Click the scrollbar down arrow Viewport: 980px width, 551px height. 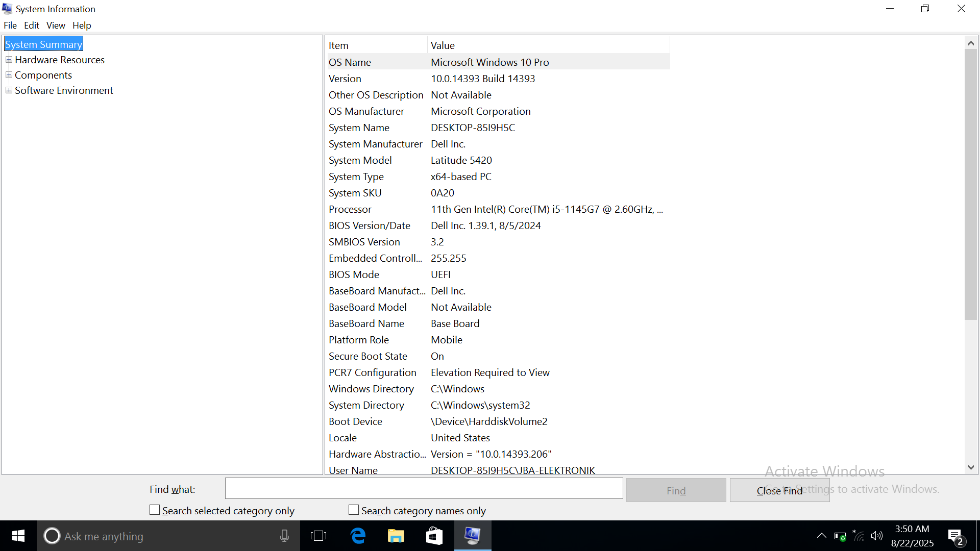tap(971, 467)
